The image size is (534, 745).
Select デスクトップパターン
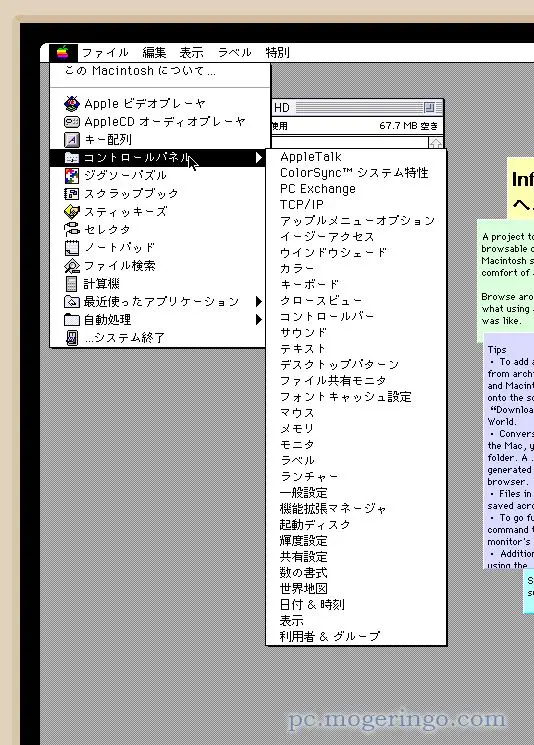coord(356,364)
